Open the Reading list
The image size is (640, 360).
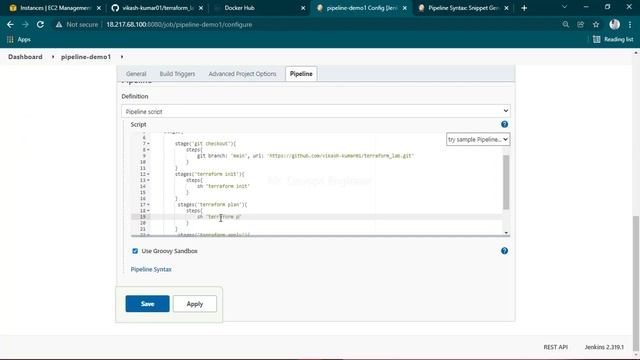[613, 39]
